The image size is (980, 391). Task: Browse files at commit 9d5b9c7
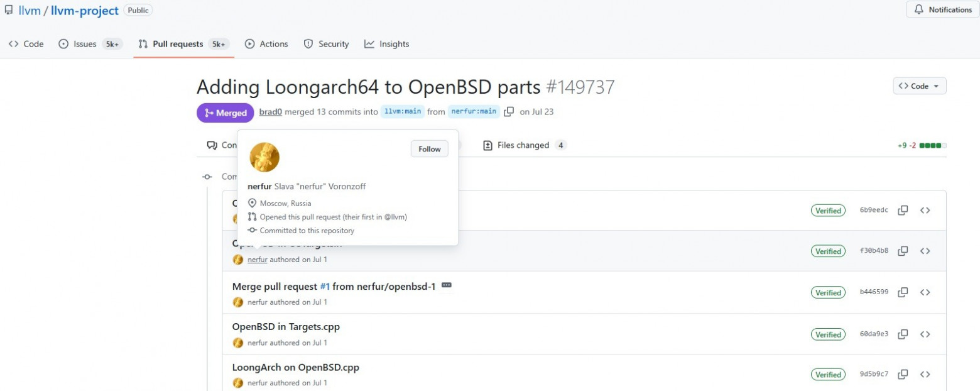[x=925, y=374]
